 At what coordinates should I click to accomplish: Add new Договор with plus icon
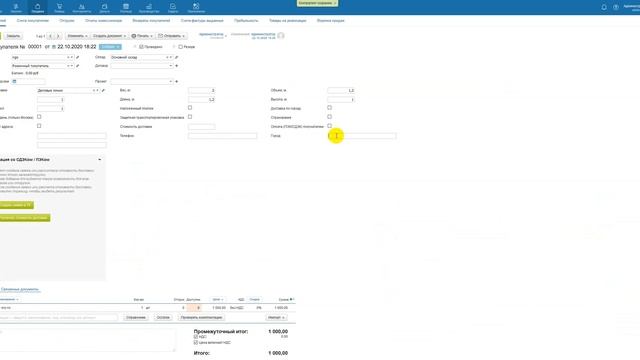[x=176, y=66]
